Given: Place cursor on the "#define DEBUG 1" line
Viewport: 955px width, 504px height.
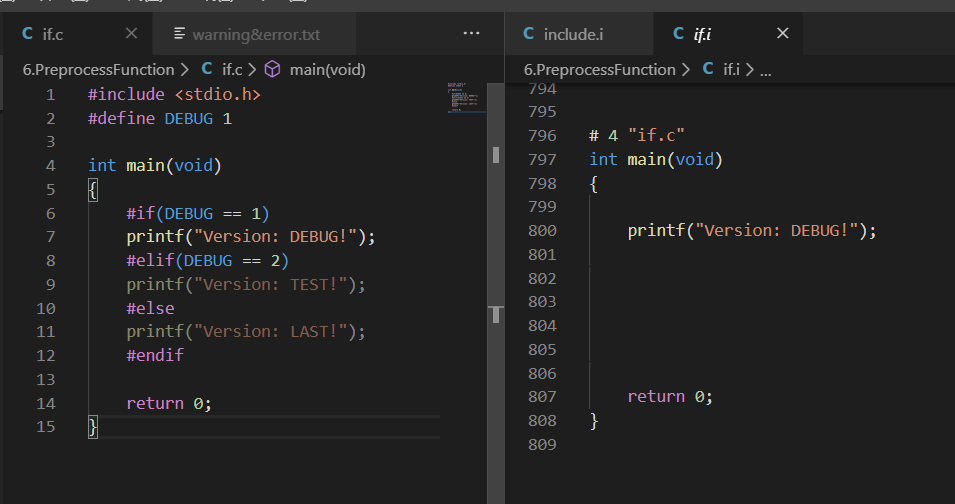Looking at the screenshot, I should click(x=160, y=118).
